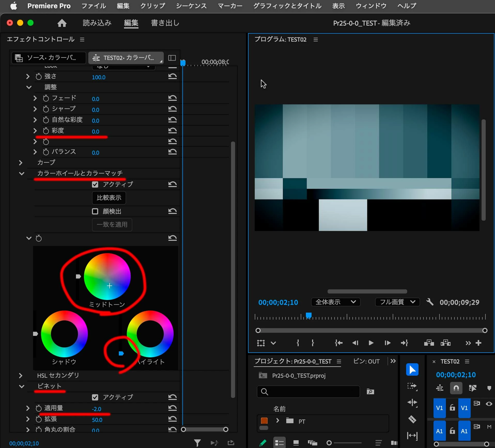Click the シャドウ color wheel ring
This screenshot has height=448, width=495.
(64, 334)
